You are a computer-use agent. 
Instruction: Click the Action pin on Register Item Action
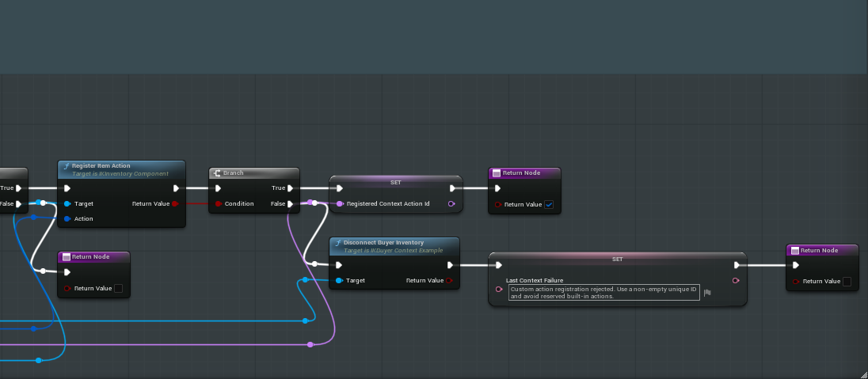[67, 218]
